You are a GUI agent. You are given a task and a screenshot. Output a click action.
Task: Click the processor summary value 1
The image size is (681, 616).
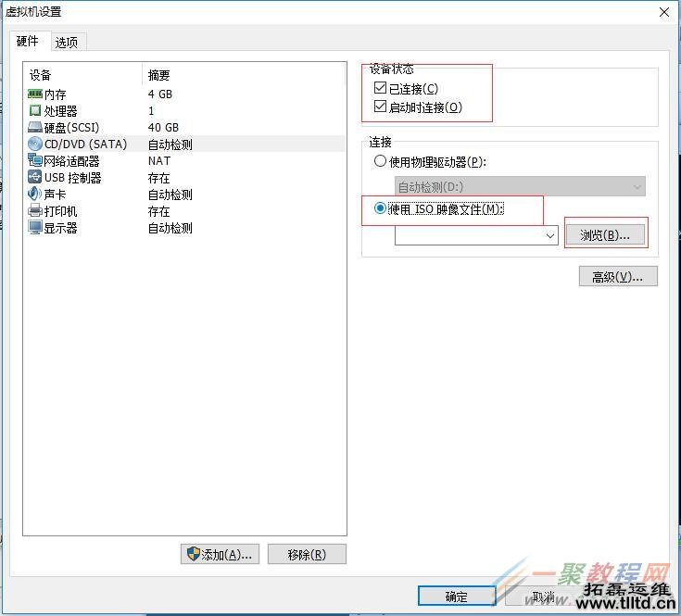pyautogui.click(x=151, y=111)
